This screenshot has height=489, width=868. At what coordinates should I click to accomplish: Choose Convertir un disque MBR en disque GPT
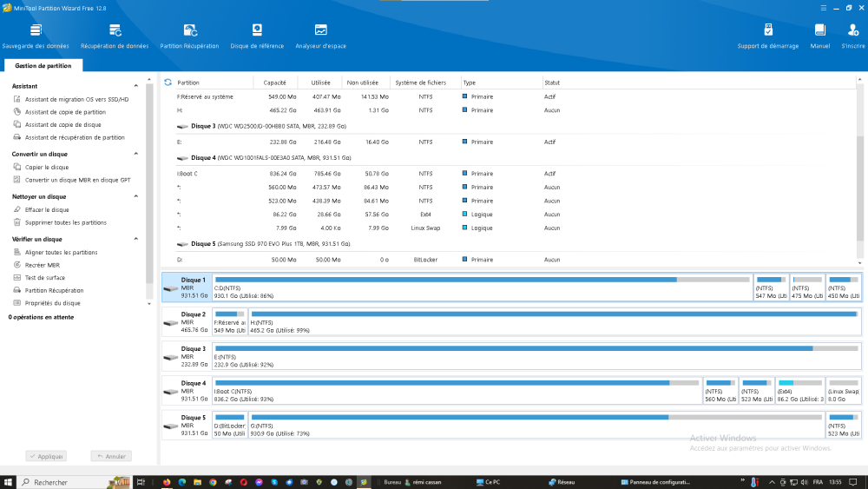tap(77, 180)
